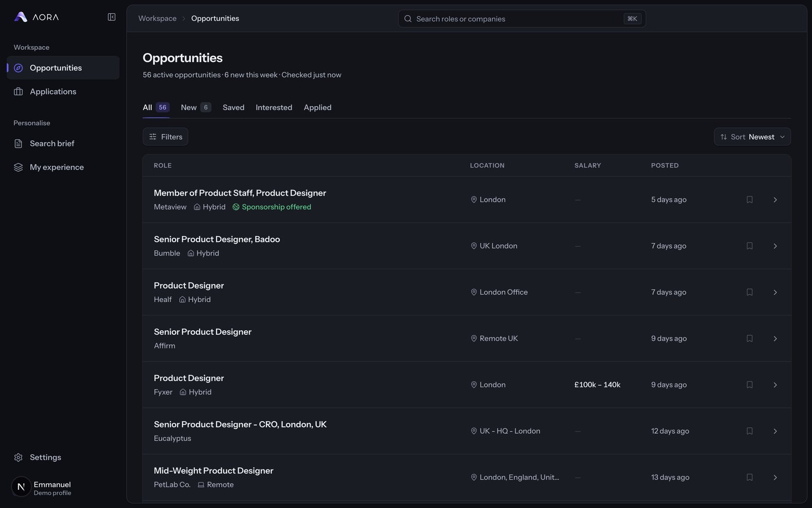This screenshot has width=812, height=508.
Task: Open PetLab Co. role chevron
Action: click(775, 477)
